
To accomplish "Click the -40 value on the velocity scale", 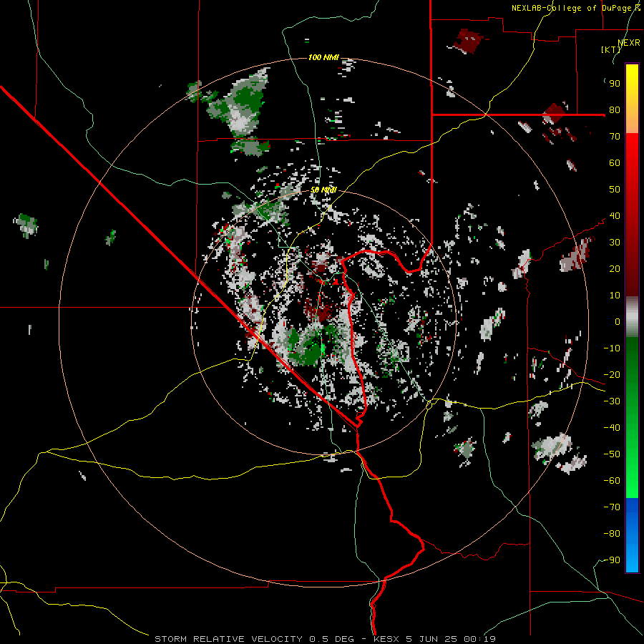I will pos(612,428).
